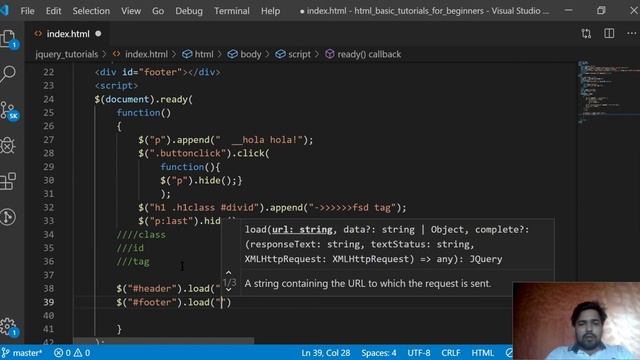Click script breadcrumb element
Screen dimensions: 640x360
point(293,54)
